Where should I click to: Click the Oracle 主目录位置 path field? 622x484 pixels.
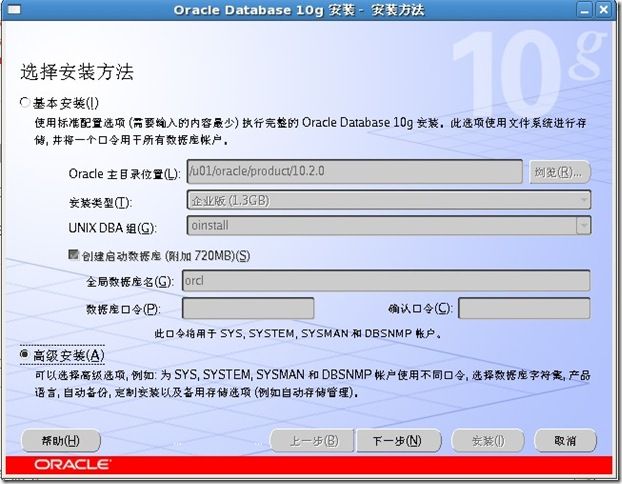[354, 171]
